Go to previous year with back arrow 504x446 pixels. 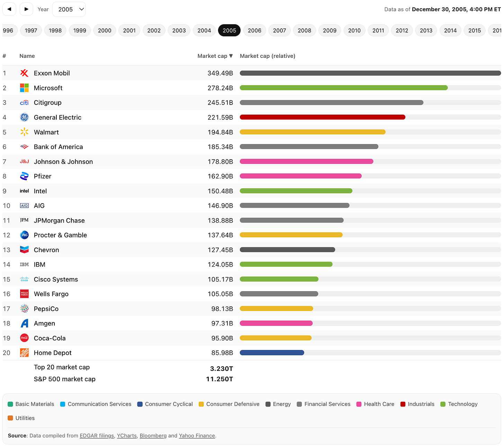(9, 9)
